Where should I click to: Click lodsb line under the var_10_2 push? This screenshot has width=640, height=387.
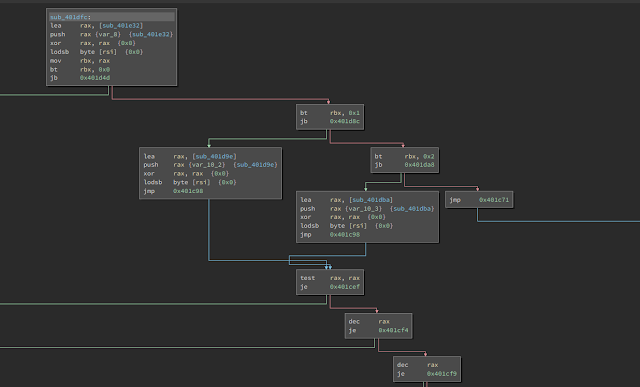point(190,182)
